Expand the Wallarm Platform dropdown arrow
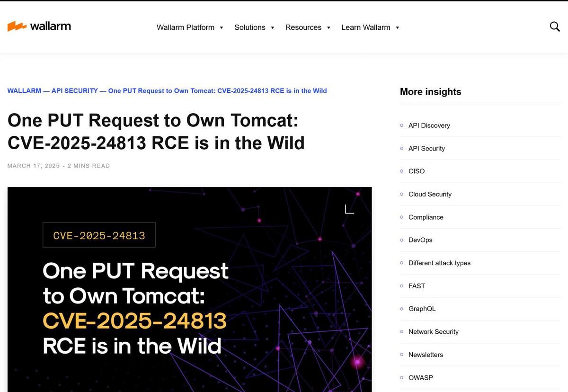Viewport: 568px width, 392px height. click(221, 27)
